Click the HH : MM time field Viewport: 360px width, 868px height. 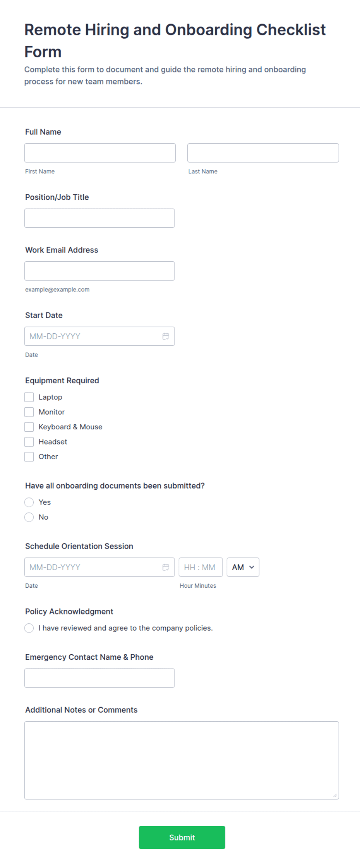click(201, 567)
